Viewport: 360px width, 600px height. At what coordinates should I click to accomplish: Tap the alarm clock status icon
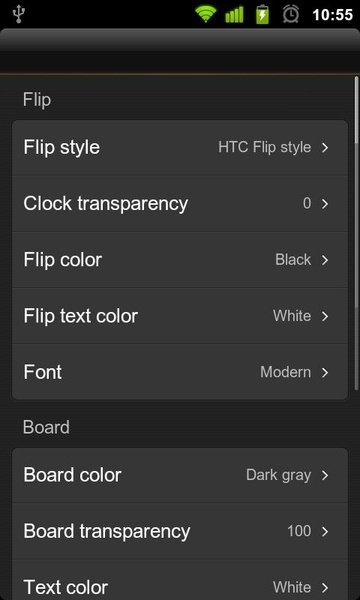291,15
